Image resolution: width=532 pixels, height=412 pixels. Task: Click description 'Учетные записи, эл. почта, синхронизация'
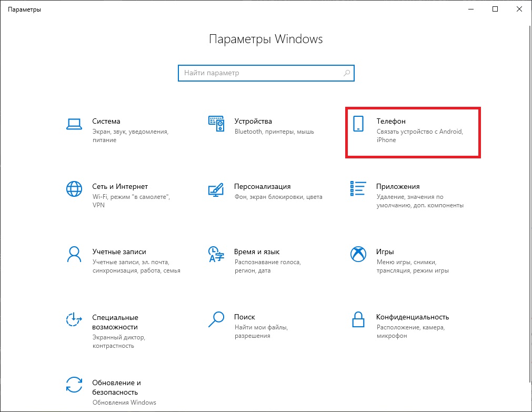click(136, 266)
